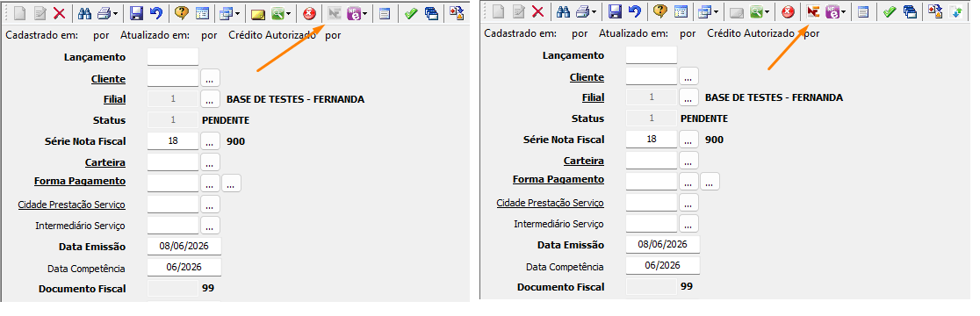Viewport: 980px width, 316px height.
Task: Open Filial lookup ellipsis button, left screenshot
Action: (x=210, y=99)
